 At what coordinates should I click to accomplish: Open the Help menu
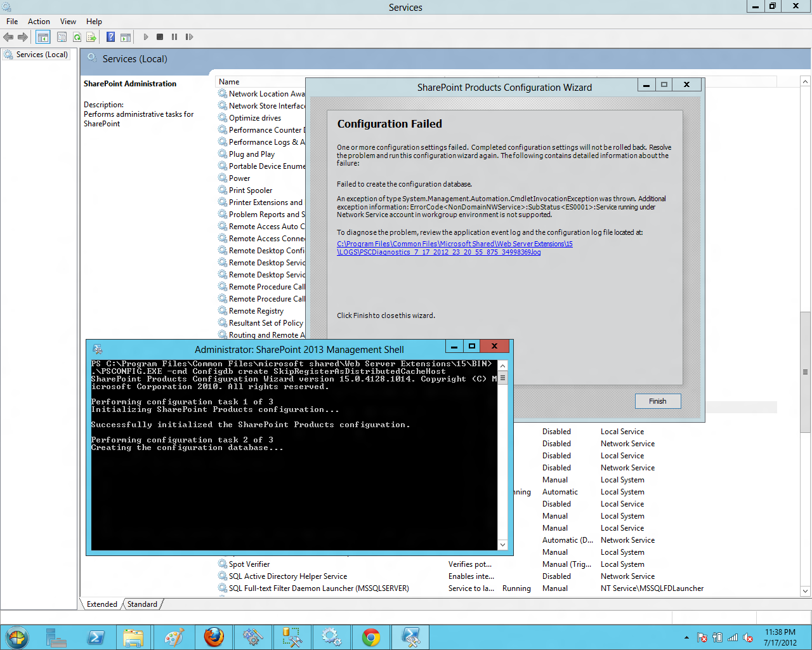click(x=94, y=22)
